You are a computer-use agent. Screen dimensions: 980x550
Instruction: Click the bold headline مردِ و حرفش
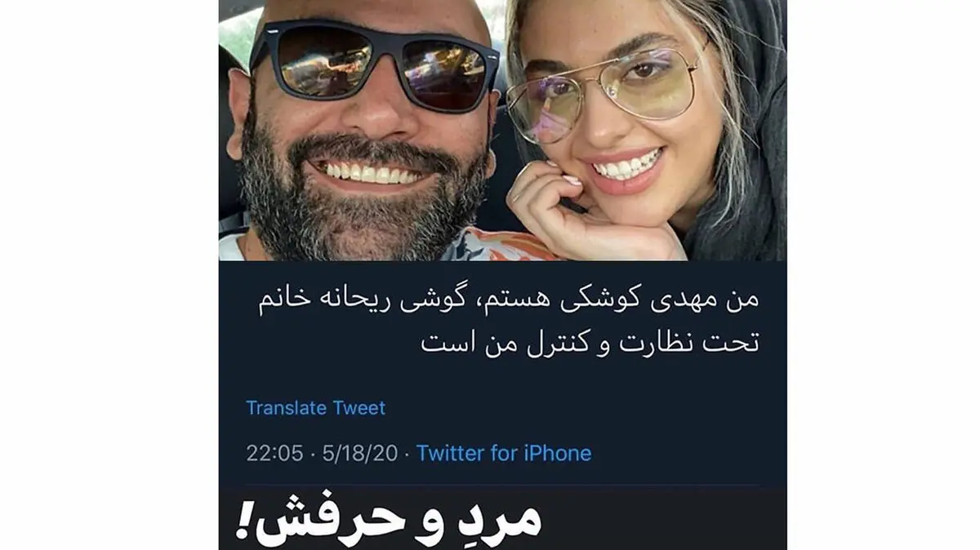coord(391,520)
